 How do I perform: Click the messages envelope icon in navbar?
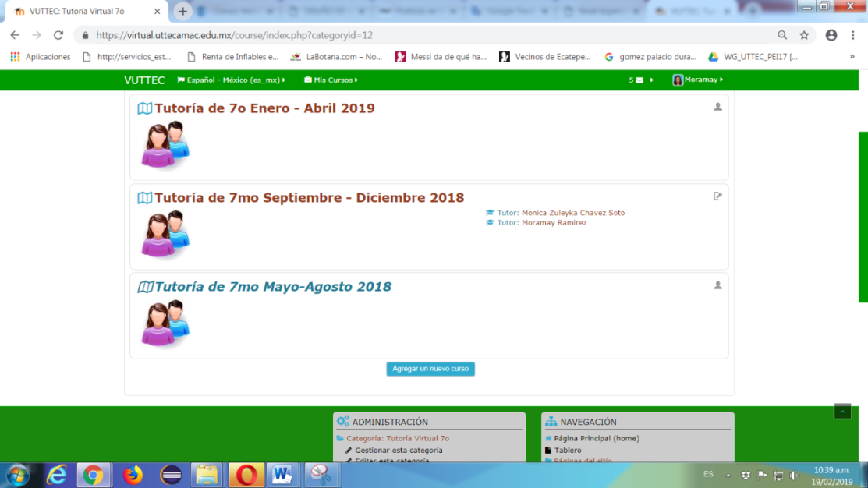click(639, 80)
